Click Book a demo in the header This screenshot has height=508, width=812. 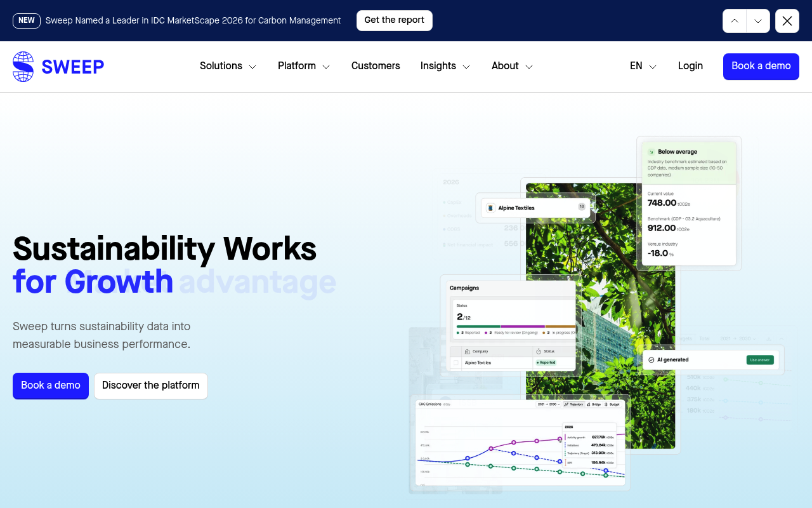(761, 67)
